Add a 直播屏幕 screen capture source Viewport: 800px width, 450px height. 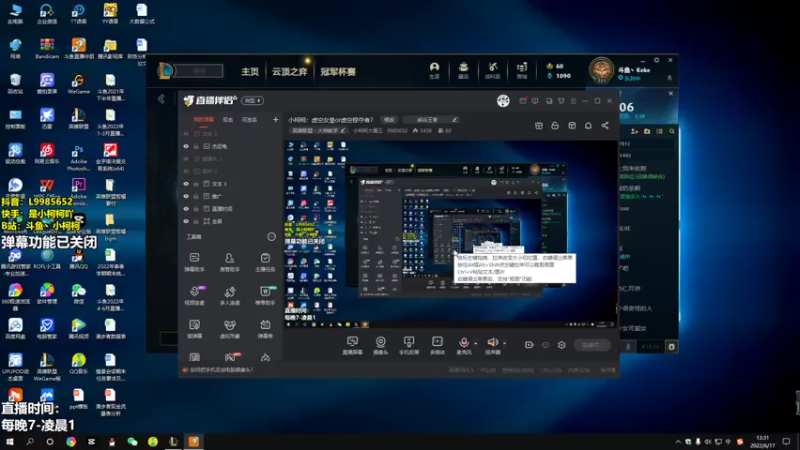tap(352, 345)
